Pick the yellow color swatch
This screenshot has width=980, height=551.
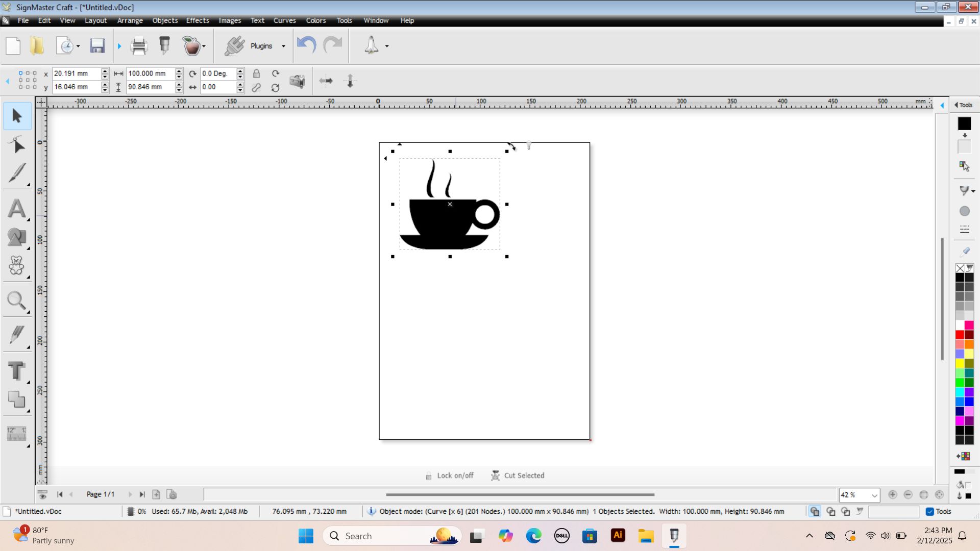960,363
